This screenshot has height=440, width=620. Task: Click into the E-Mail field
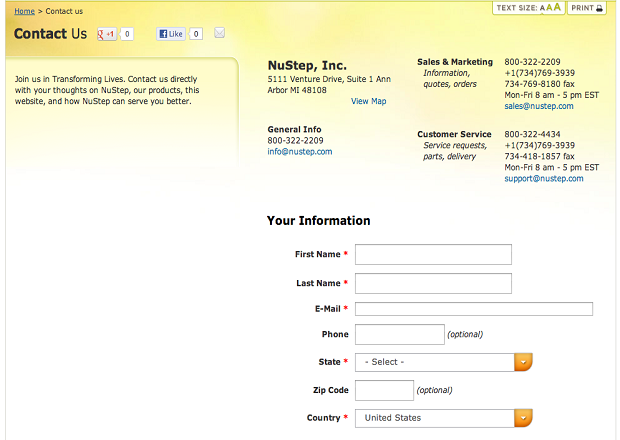[474, 309]
